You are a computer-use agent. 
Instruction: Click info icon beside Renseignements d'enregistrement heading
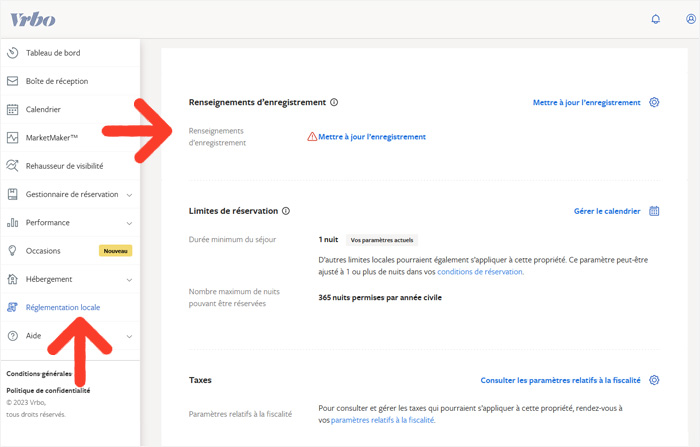pos(334,102)
